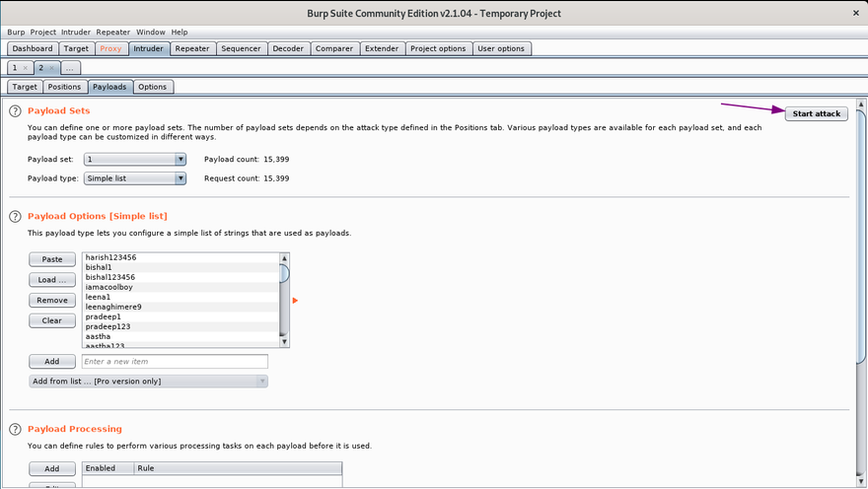Focus the Enter a new item field
This screenshot has height=489, width=868.
pos(175,362)
